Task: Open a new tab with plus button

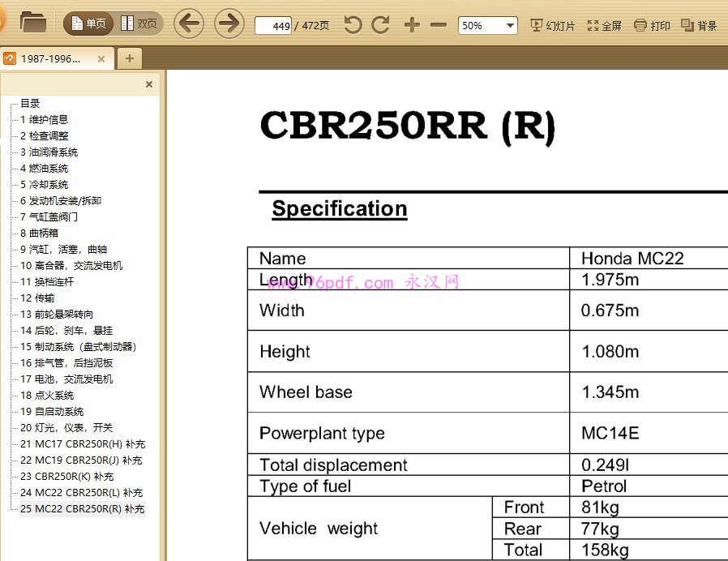Action: point(130,58)
